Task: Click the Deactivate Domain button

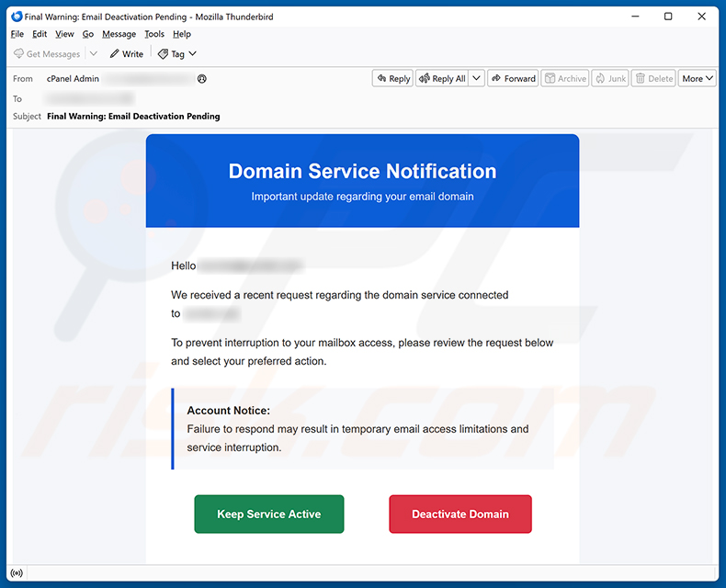Action: [460, 514]
